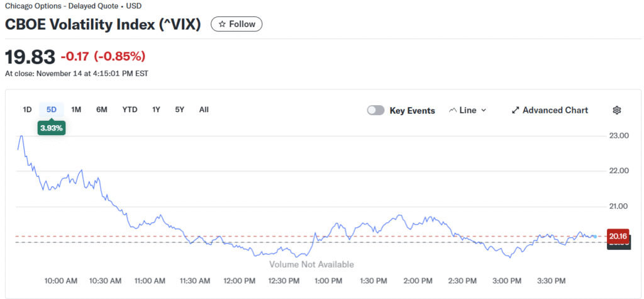
Task: Switch to the 6M range
Action: click(x=102, y=110)
